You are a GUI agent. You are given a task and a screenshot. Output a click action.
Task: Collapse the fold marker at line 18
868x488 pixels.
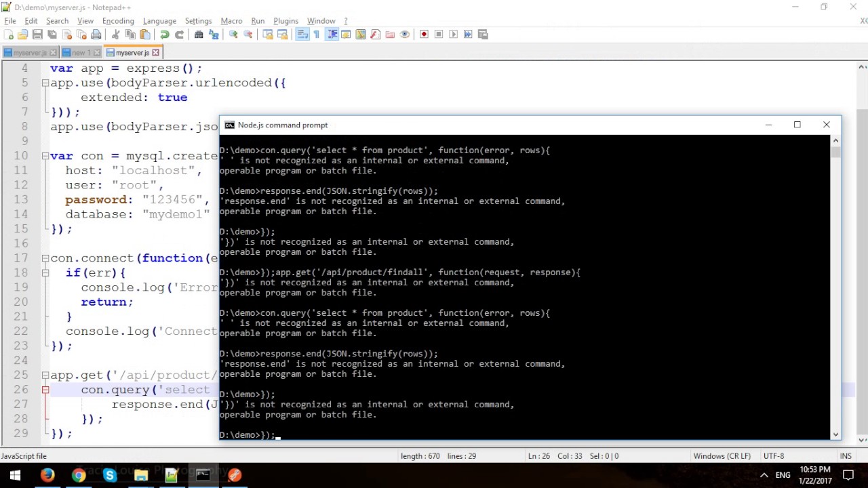tap(45, 272)
